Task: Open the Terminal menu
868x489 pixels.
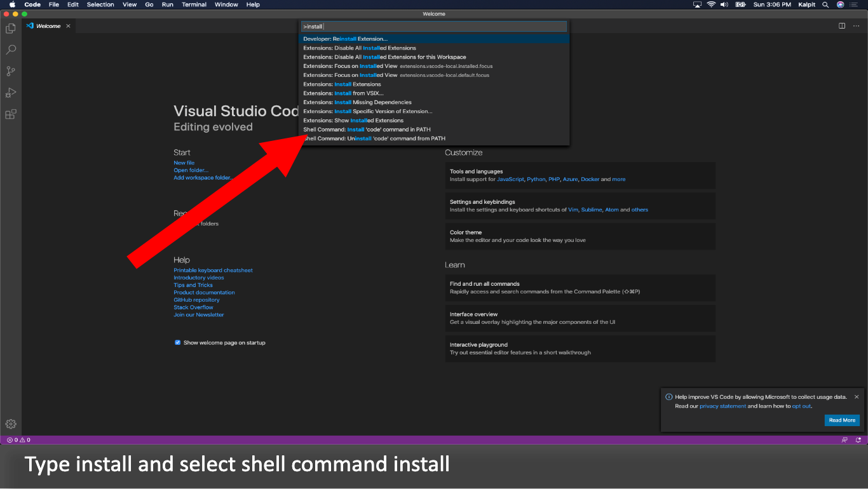Action: click(x=194, y=4)
